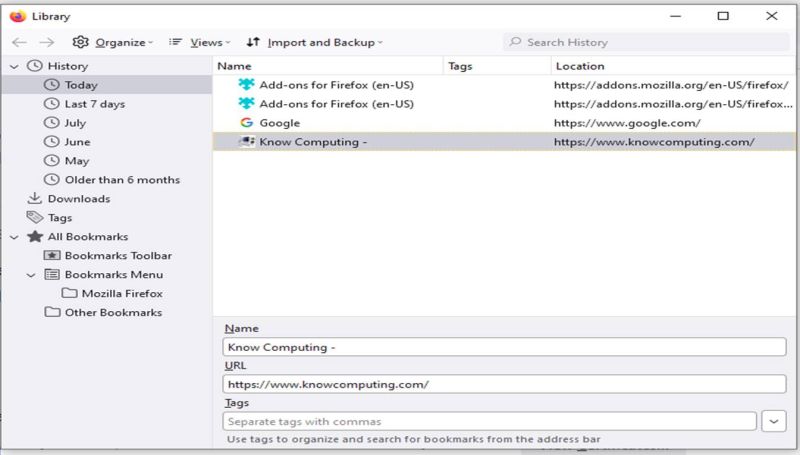Click the back arrow in Library toolbar
Screen dimensions: 800x455
[19, 42]
